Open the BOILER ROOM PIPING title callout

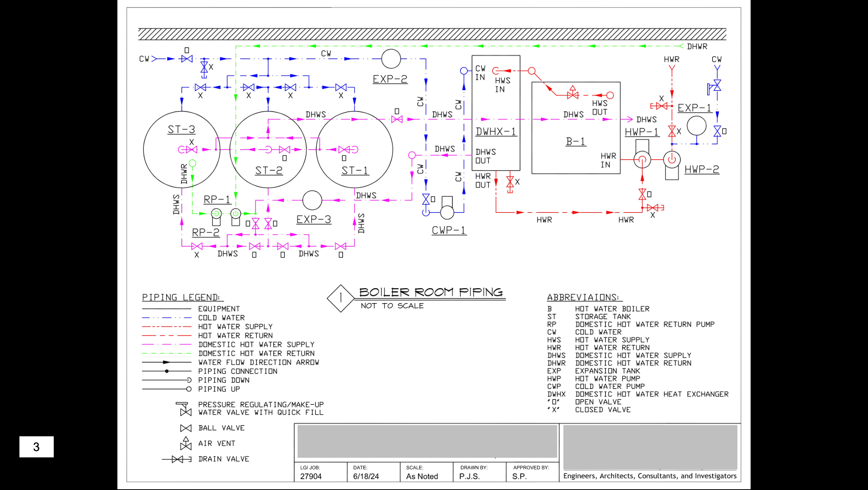(x=430, y=292)
